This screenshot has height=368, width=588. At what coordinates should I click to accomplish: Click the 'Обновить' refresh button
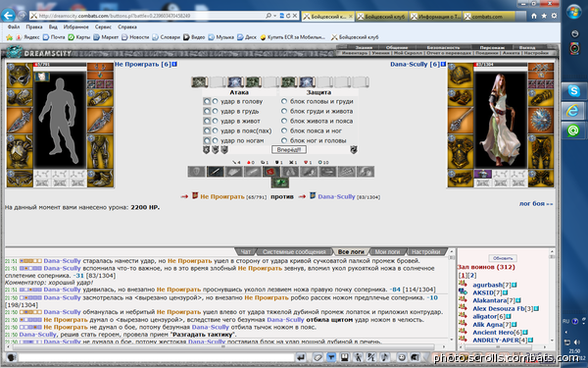[x=503, y=258]
